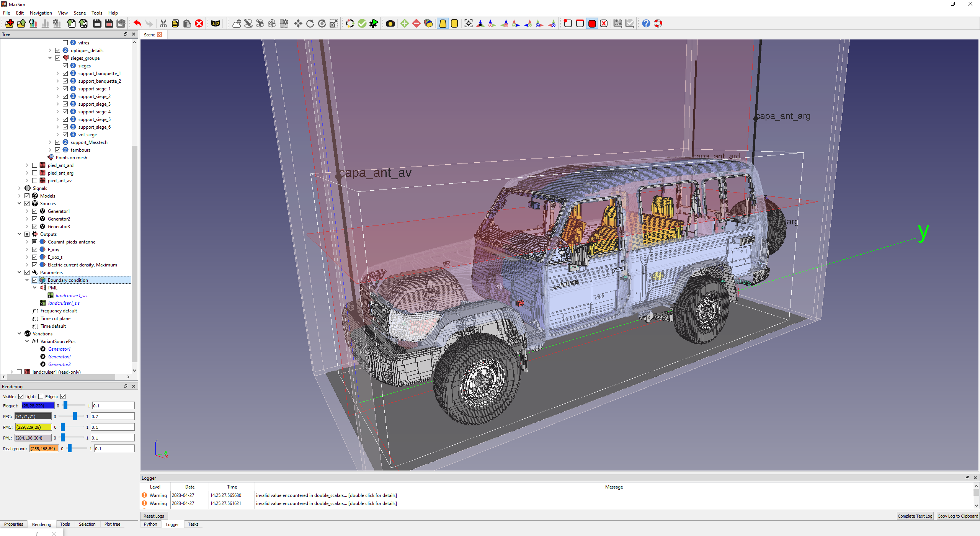Click the red minus zoom-out icon
Image resolution: width=980 pixels, height=536 pixels.
416,24
